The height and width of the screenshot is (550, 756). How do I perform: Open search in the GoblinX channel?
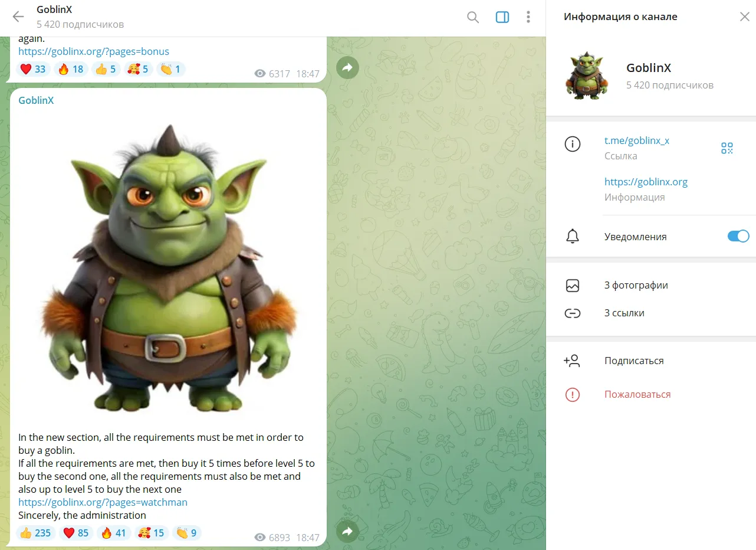tap(473, 17)
